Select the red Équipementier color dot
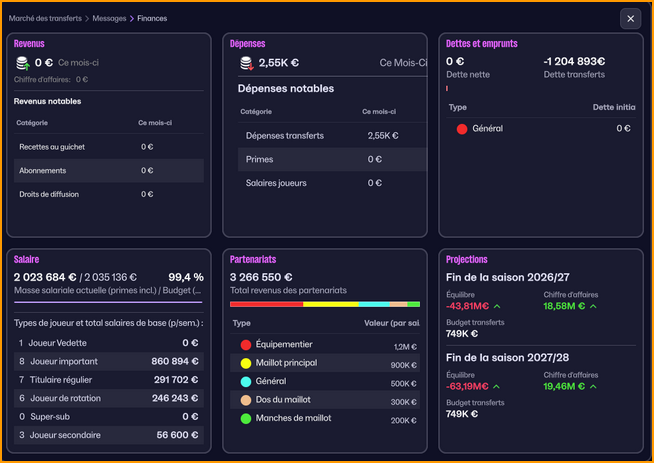Viewport: 654px width, 463px height. [x=246, y=345]
